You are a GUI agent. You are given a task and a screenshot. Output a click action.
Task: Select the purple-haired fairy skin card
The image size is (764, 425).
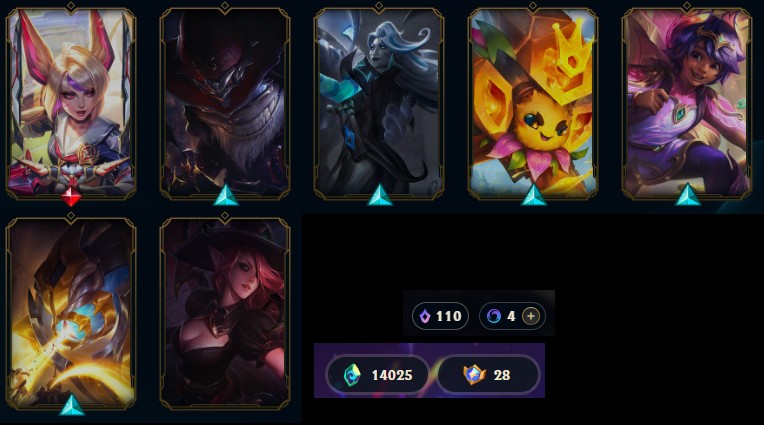(x=687, y=102)
